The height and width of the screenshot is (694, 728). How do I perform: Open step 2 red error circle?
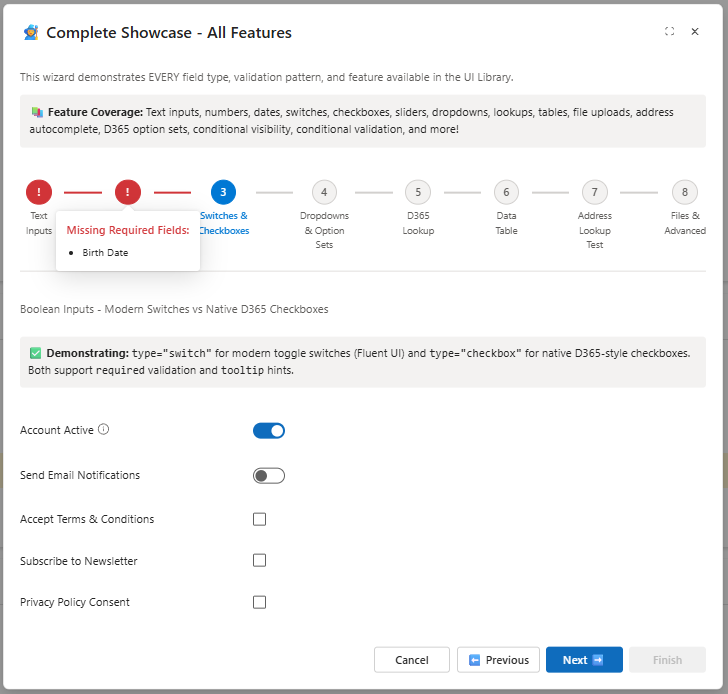point(128,192)
